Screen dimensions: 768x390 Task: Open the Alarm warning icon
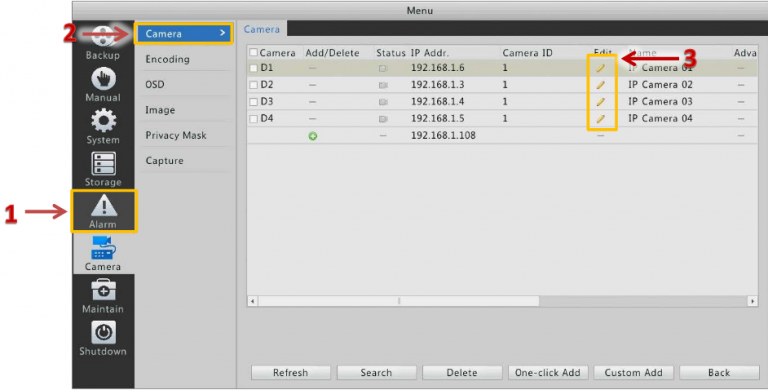pos(104,205)
